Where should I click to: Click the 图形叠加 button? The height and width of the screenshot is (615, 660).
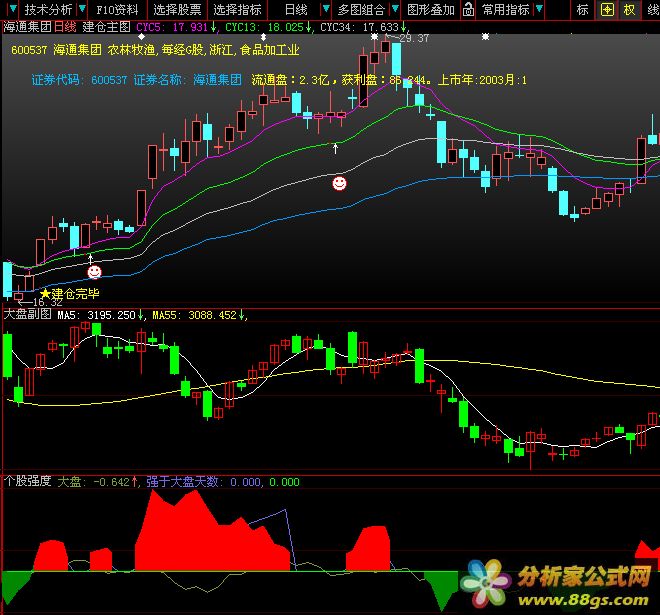tap(431, 9)
